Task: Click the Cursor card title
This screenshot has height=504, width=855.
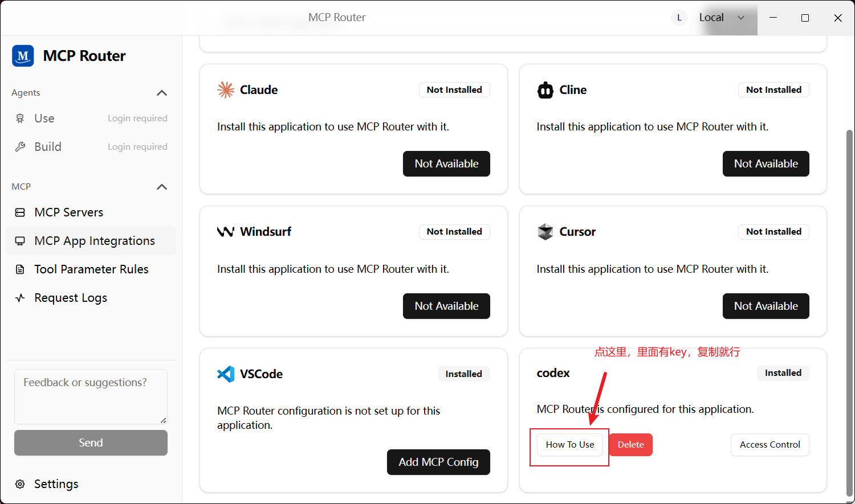Action: click(577, 232)
